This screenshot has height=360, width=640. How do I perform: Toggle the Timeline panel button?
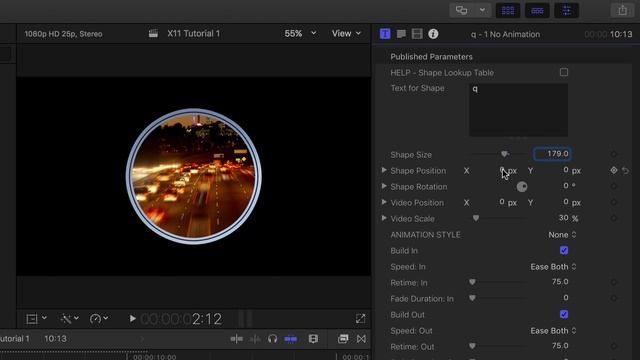coord(537,11)
